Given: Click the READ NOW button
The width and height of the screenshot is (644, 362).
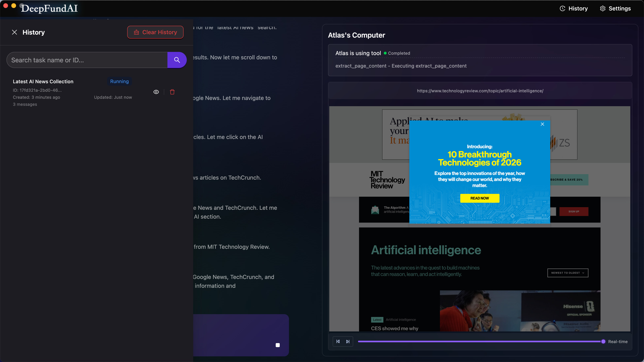Looking at the screenshot, I should [480, 198].
